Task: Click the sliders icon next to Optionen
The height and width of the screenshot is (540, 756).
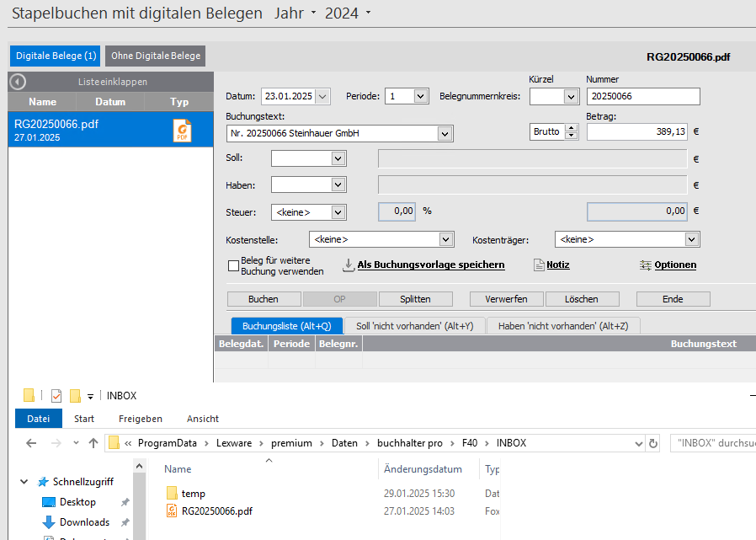Action: (x=645, y=265)
